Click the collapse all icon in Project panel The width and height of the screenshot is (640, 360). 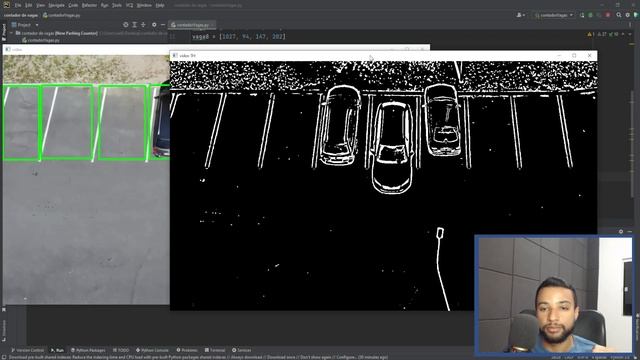(143, 25)
